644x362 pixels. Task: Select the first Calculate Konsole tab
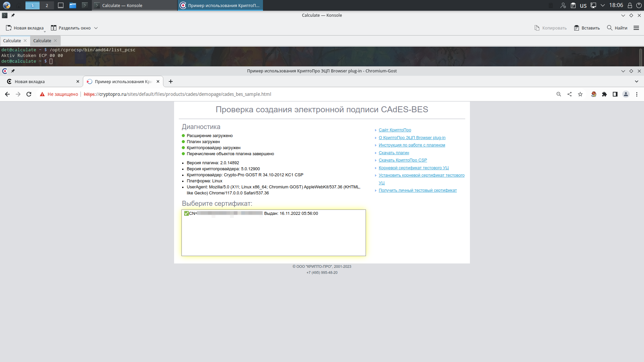click(x=12, y=41)
